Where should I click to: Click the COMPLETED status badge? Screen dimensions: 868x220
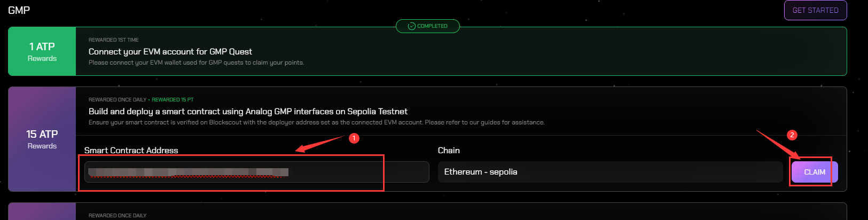click(427, 26)
